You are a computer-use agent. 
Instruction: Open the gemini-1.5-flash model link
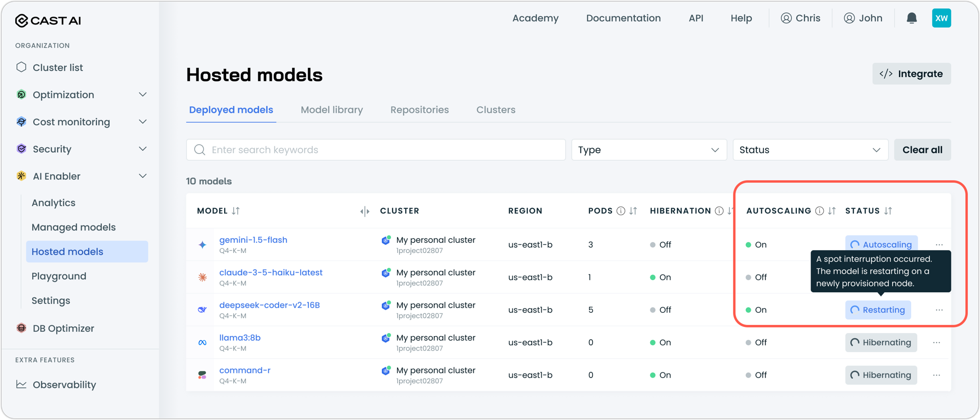[x=253, y=240]
